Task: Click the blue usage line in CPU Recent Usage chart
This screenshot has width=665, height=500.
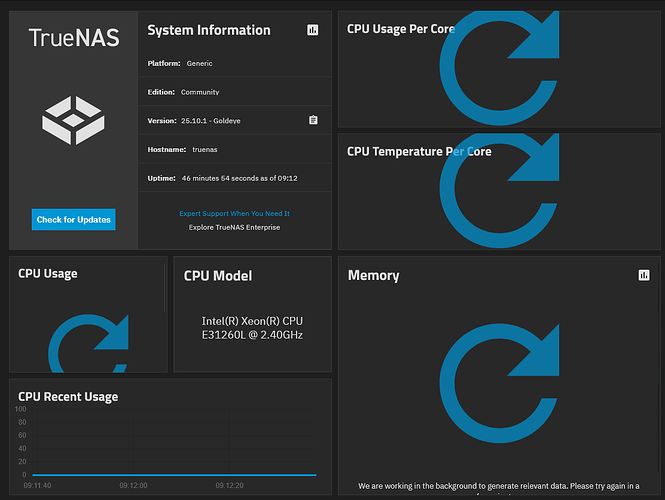Action: (174, 475)
